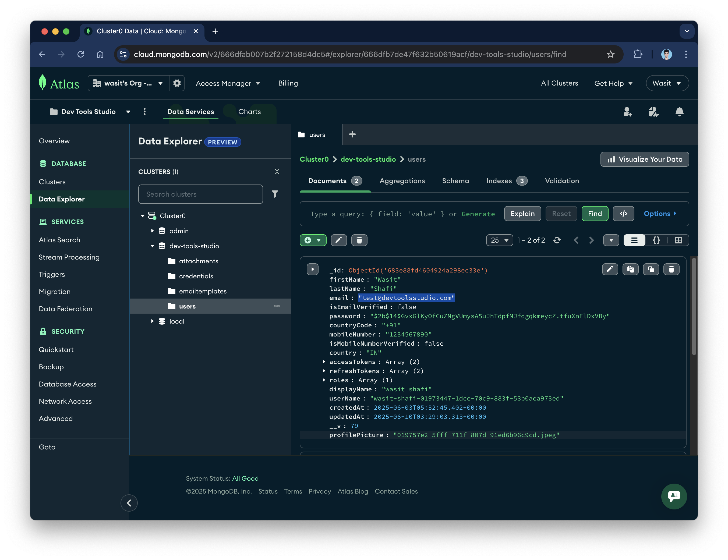Click the refresh documents icon
This screenshot has width=728, height=560.
[x=557, y=240]
